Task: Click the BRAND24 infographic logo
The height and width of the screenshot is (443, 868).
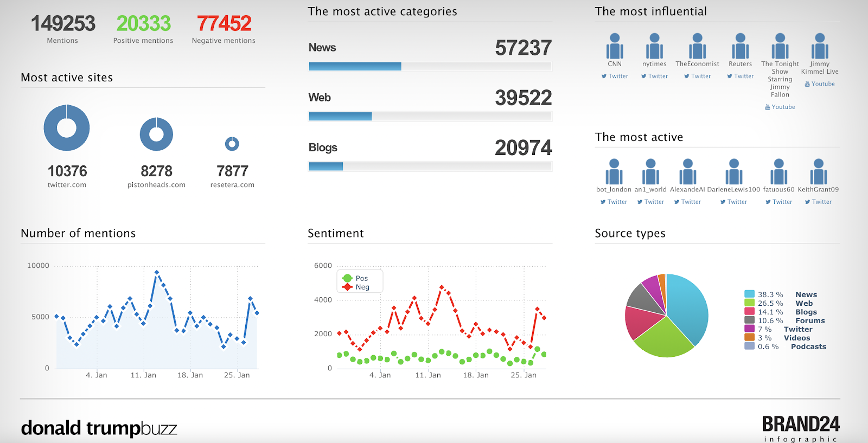Action: point(801,428)
